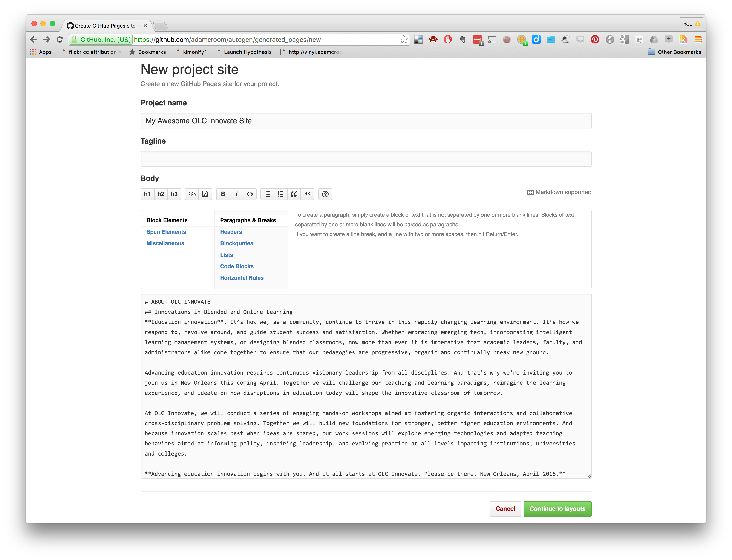Viewport: 732px width, 560px height.
Task: Apply bold formatting
Action: tap(223, 194)
